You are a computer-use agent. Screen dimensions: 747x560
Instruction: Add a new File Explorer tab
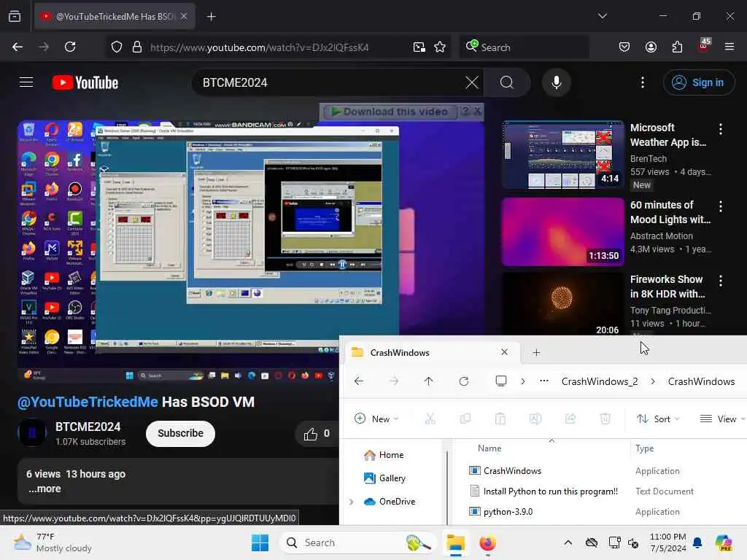pyautogui.click(x=536, y=352)
